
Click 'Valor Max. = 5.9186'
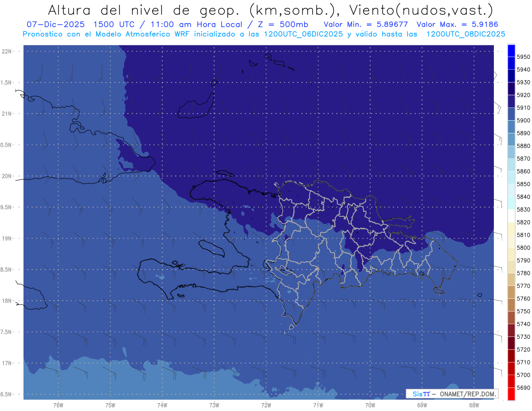pos(458,25)
